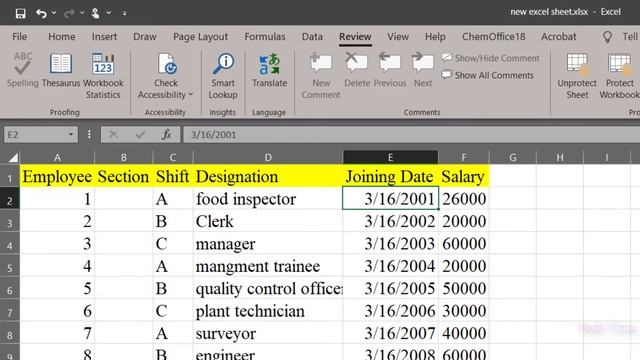640x360 pixels.
Task: Select the date 3/16/2005 cell
Action: coord(391,289)
